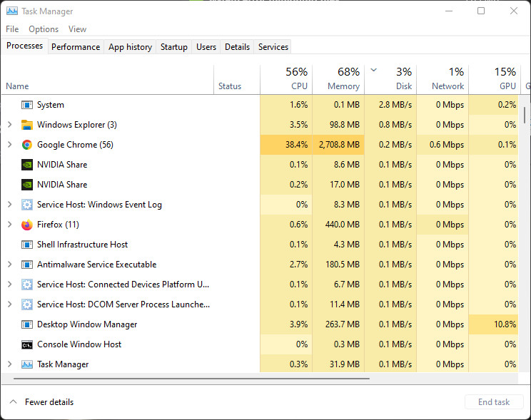
Task: Click the Service Host Windows Event Log gear icon
Action: pyautogui.click(x=27, y=205)
